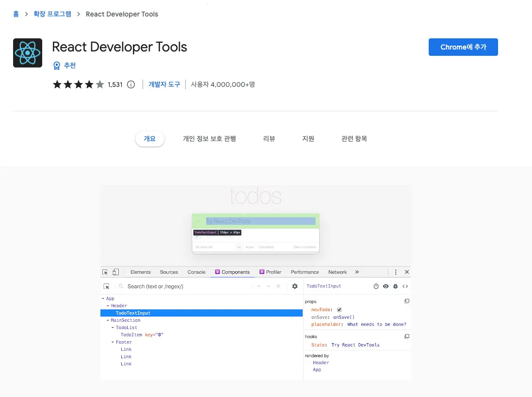Open the Performance tab

(305, 272)
